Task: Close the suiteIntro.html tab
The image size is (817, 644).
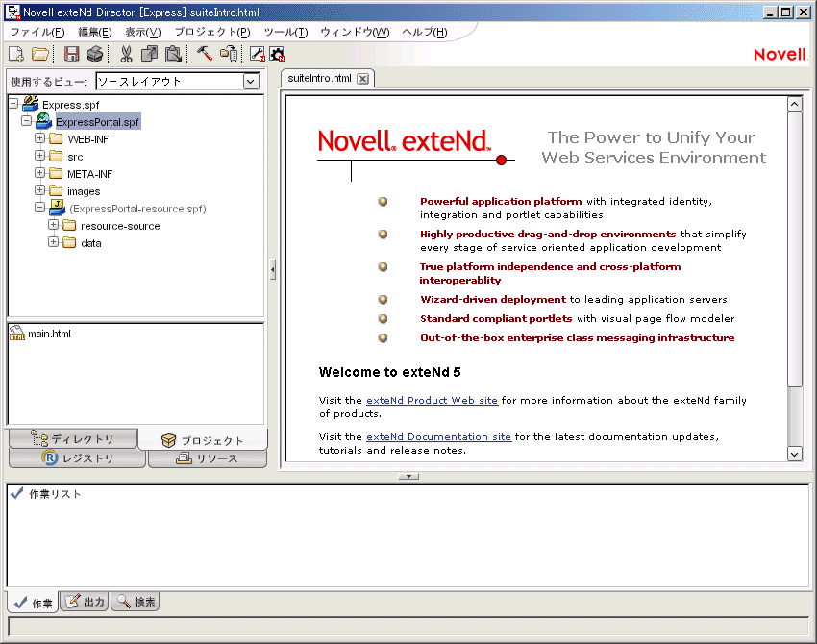Action: [x=362, y=79]
